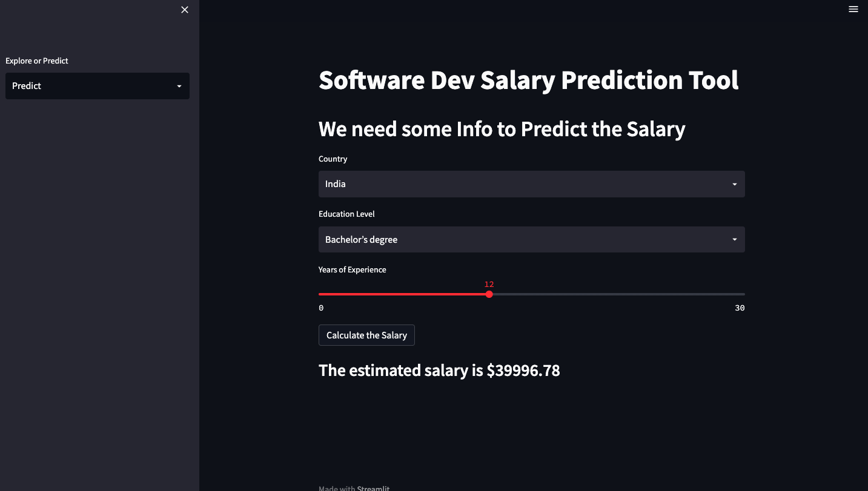Click the estimated salary result text
Screen dimensions: 868x491
[x=439, y=370]
